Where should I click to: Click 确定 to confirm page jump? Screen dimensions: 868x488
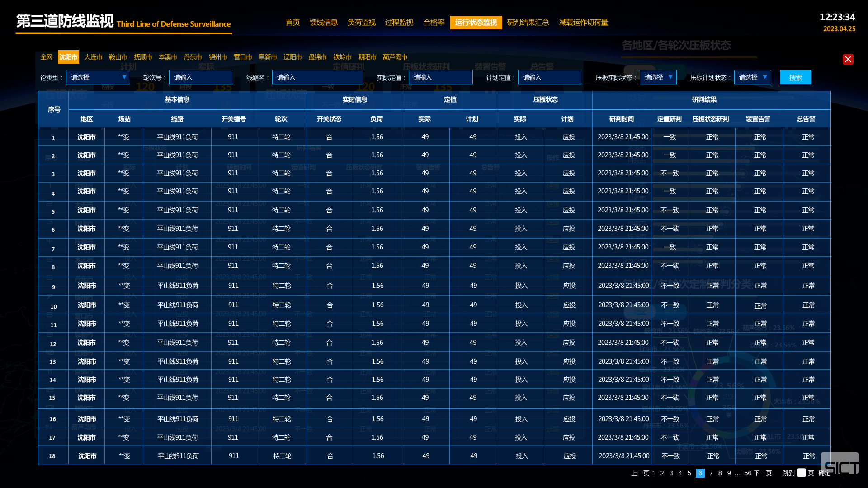(x=824, y=473)
